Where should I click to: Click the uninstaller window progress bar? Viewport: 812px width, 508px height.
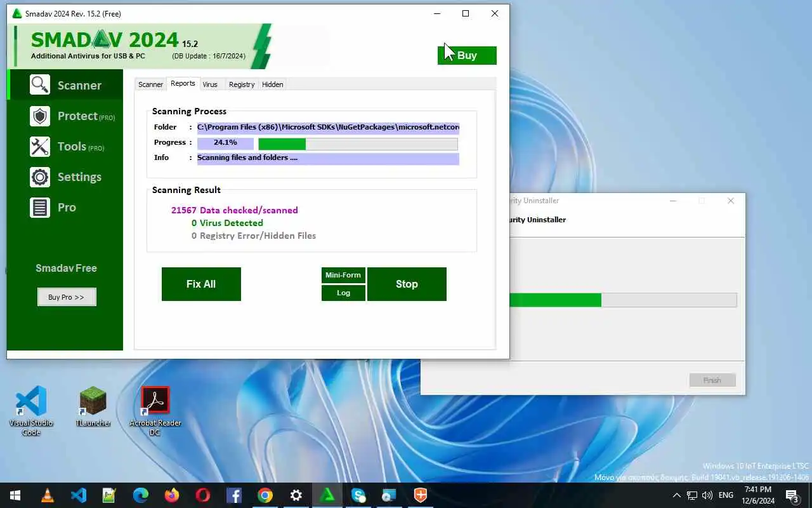(x=622, y=300)
